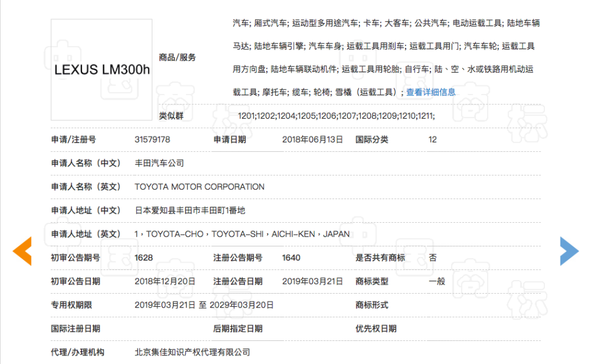Image resolution: width=591 pixels, height=364 pixels.
Task: Select address 日本爱知县丰田市丰田町1番地
Action: point(190,211)
